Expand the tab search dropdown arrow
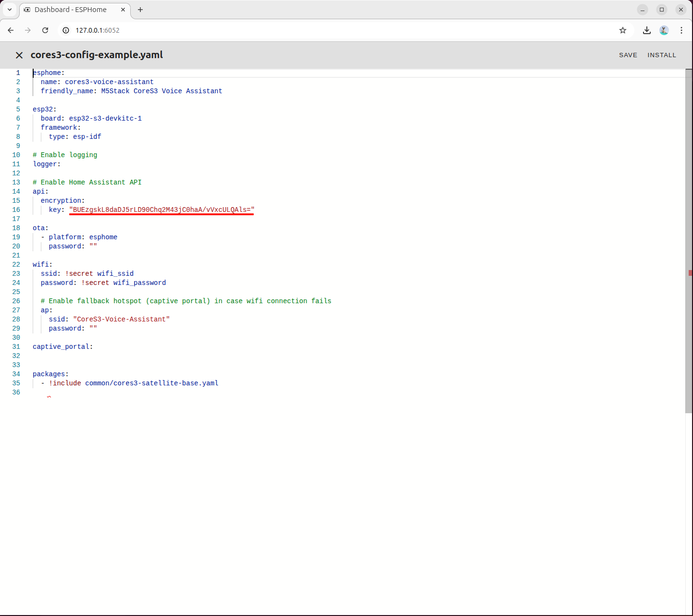The height and width of the screenshot is (616, 693). pyautogui.click(x=10, y=10)
